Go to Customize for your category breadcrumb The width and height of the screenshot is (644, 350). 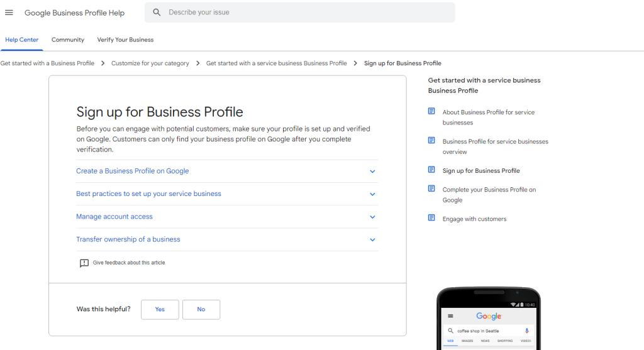150,63
